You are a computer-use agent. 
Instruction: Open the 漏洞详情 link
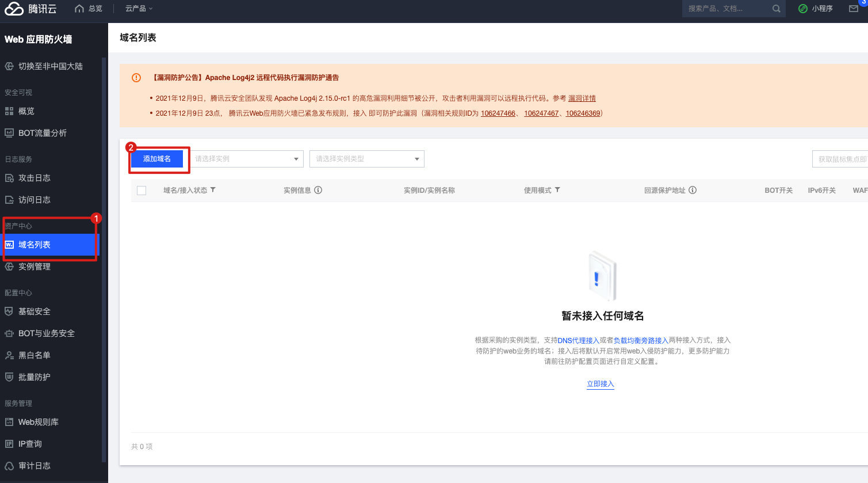click(x=582, y=98)
